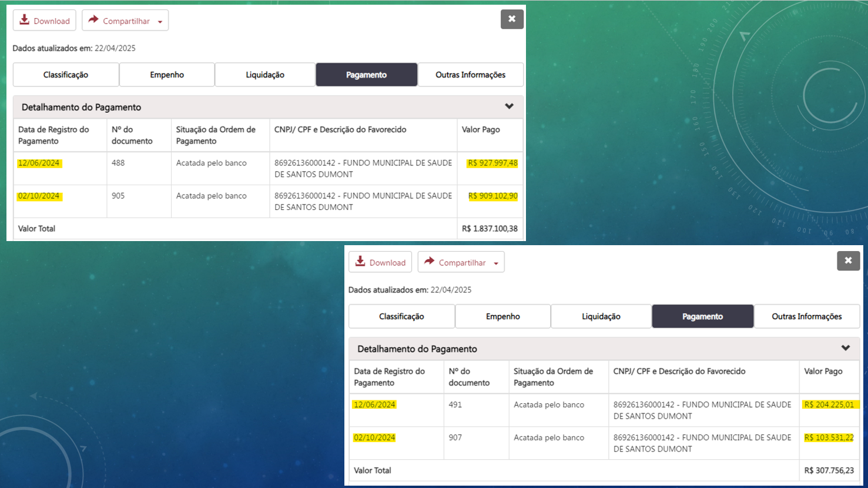Switch to Classificação tab in upper panel
The image size is (868, 488).
coord(66,75)
